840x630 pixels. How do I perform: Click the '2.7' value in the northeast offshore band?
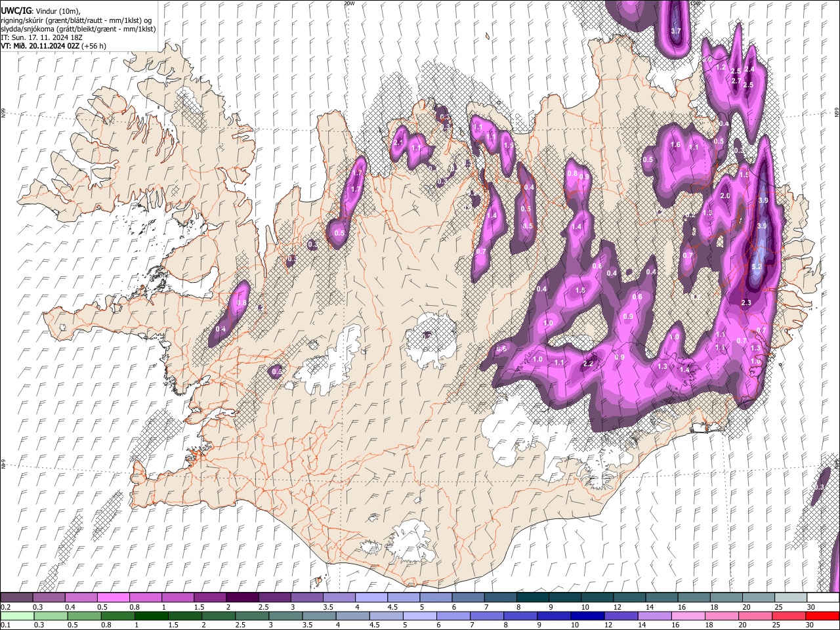click(736, 81)
